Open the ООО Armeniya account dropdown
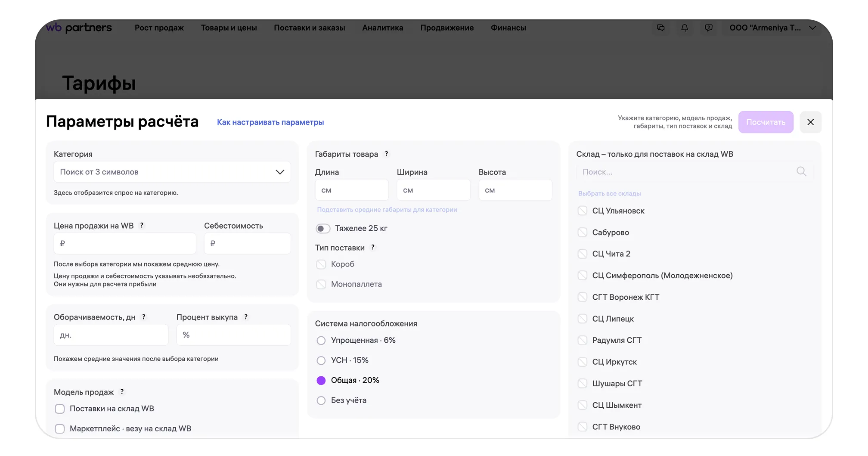Image resolution: width=868 pixels, height=456 pixels. point(772,28)
